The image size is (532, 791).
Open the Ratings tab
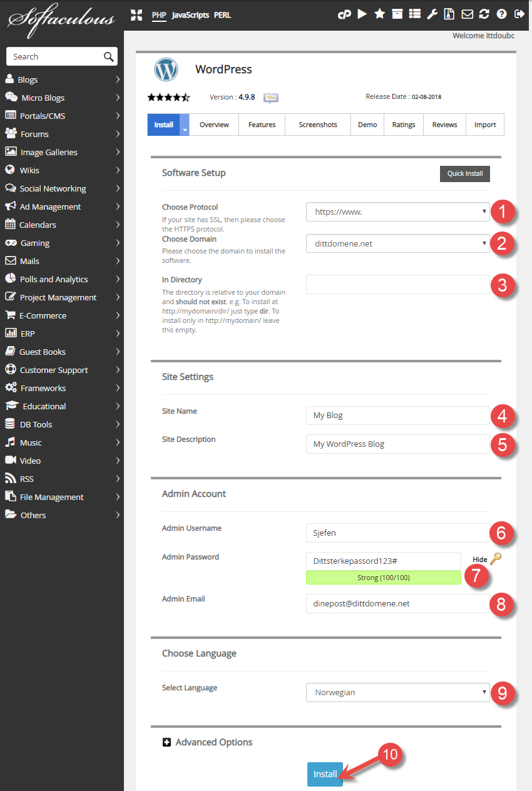[404, 125]
